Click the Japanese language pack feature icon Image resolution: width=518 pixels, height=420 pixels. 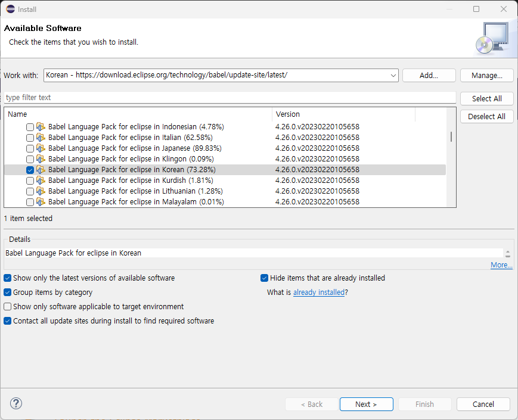41,148
